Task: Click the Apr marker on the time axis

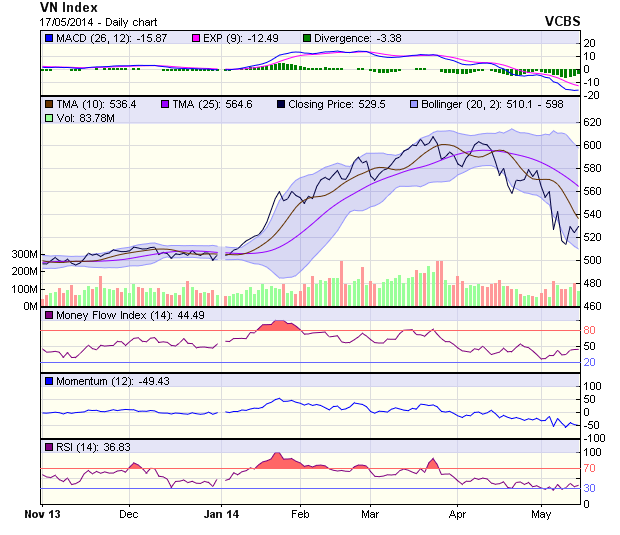Action: pyautogui.click(x=458, y=514)
